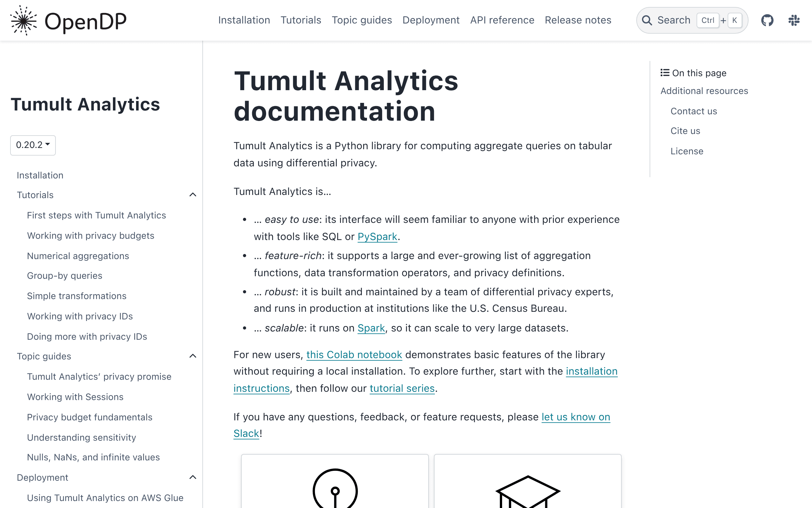
Task: Follow the Spark link
Action: point(371,328)
